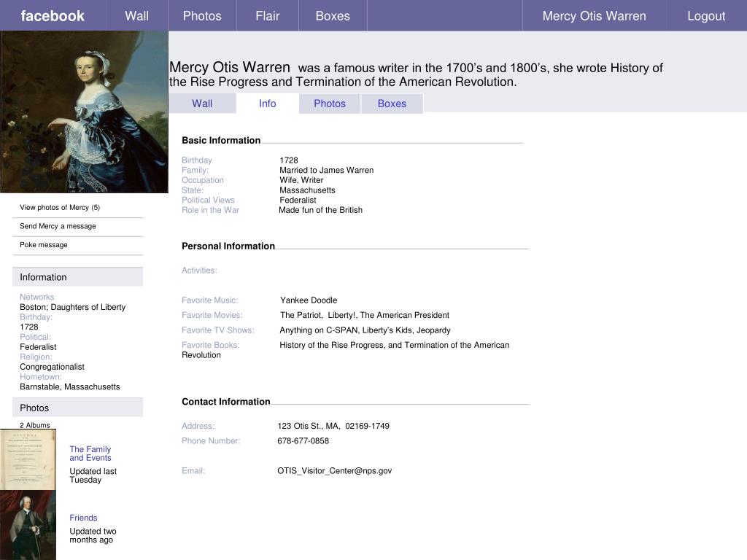Screen dimensions: 747x560
Task: Click address 123 Otis St., MA
Action: 333,426
